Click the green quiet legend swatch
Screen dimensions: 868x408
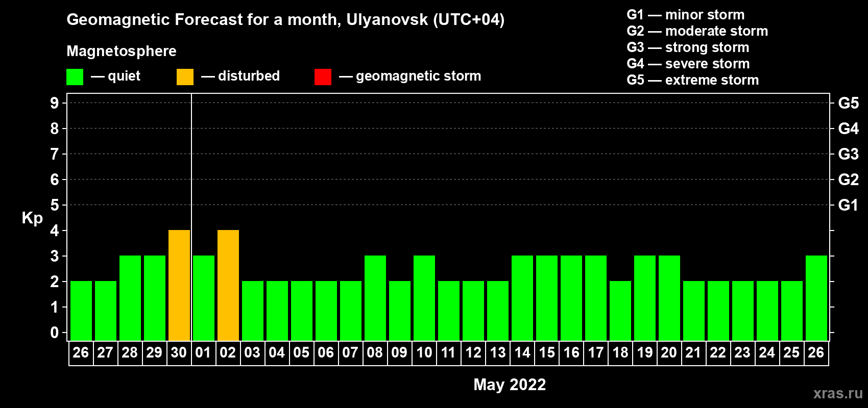[75, 77]
